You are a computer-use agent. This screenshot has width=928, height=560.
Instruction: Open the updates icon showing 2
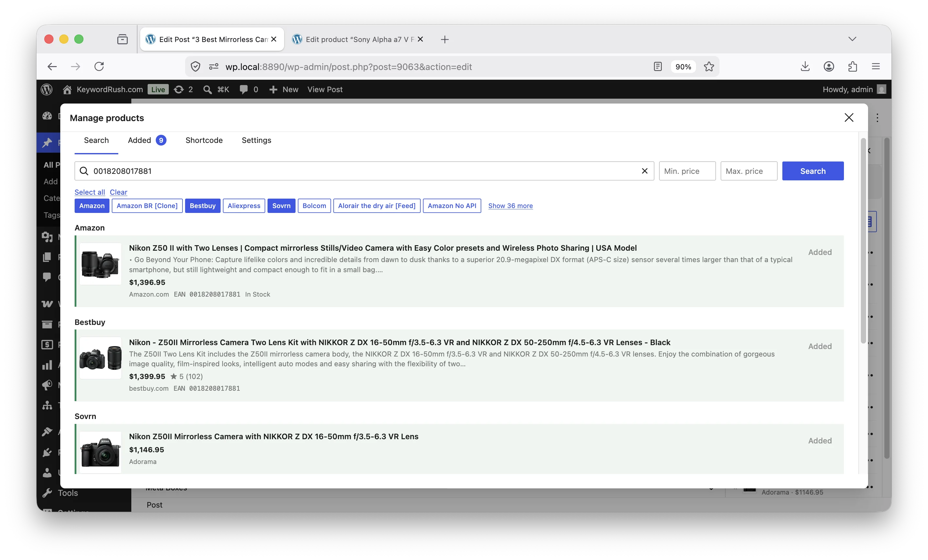[x=183, y=89]
